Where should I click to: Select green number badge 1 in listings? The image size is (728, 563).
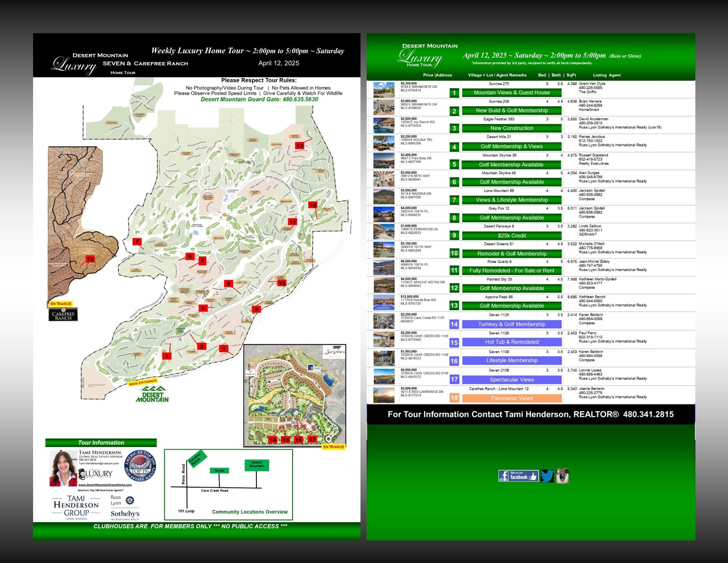pyautogui.click(x=454, y=93)
